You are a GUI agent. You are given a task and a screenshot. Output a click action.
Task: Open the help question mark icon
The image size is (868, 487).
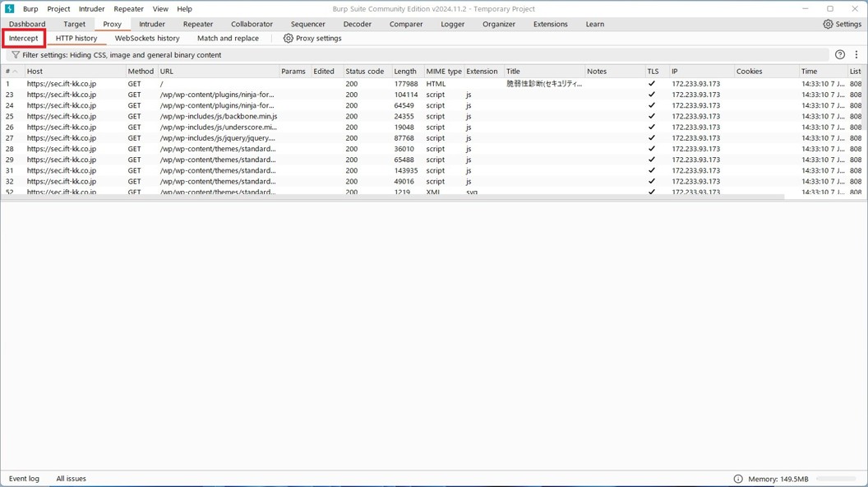840,55
